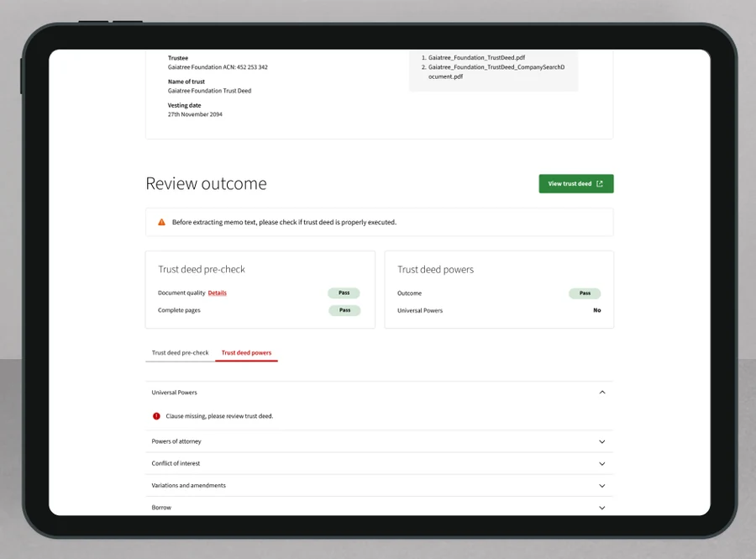This screenshot has height=559, width=756.
Task: Expand the Variations and amendments section
Action: coord(379,486)
